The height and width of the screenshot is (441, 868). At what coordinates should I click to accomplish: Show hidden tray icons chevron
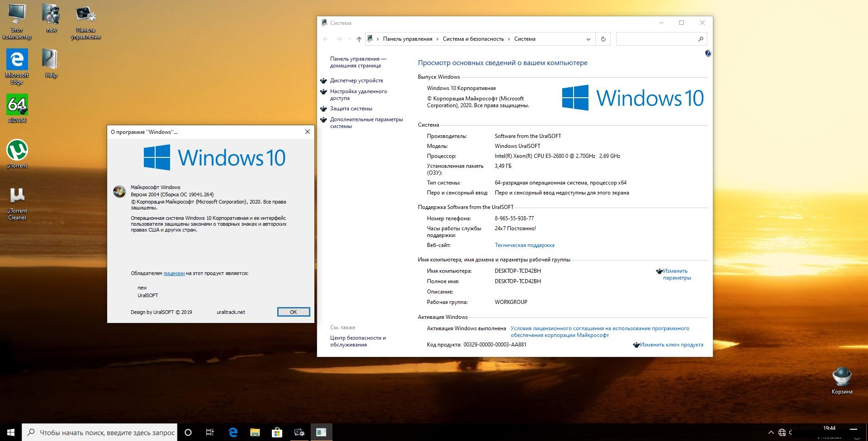(x=771, y=432)
